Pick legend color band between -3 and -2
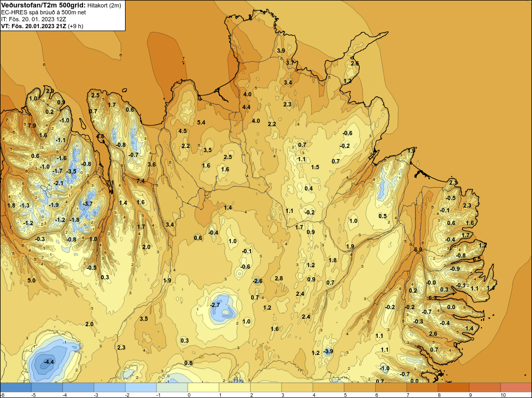This screenshot has height=398, width=532. (x=110, y=387)
